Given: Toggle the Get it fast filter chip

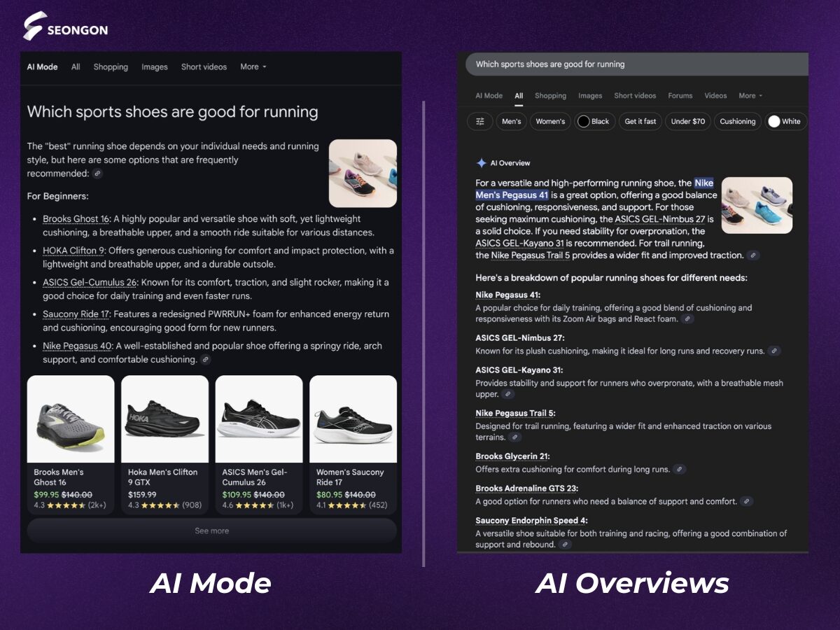Looking at the screenshot, I should 640,121.
